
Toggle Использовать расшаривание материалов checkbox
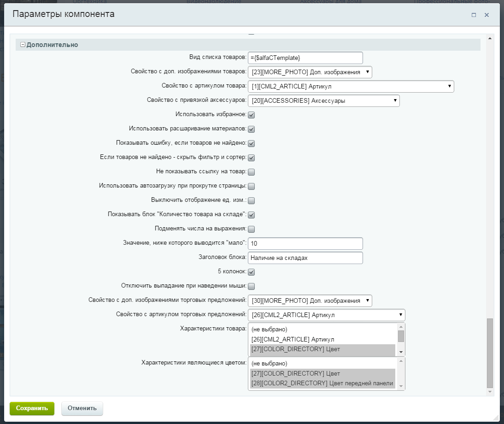click(252, 129)
